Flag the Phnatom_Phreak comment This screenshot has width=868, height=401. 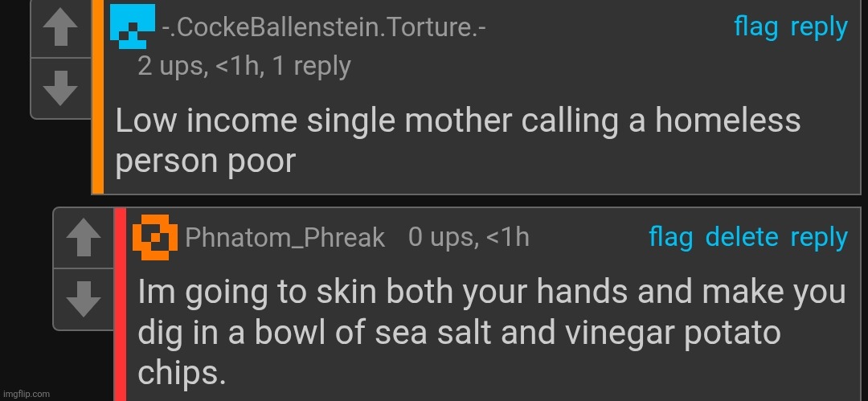[670, 237]
